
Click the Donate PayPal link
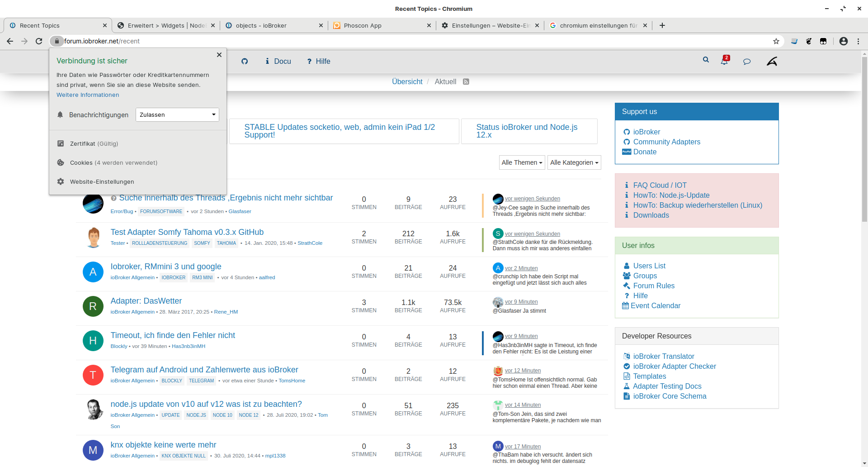pyautogui.click(x=645, y=152)
